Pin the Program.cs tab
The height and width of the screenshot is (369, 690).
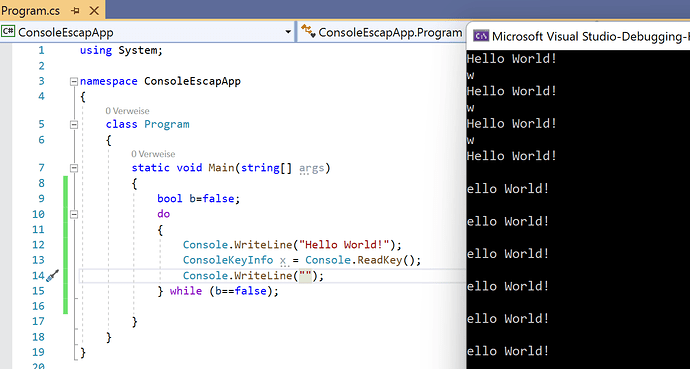(x=75, y=11)
